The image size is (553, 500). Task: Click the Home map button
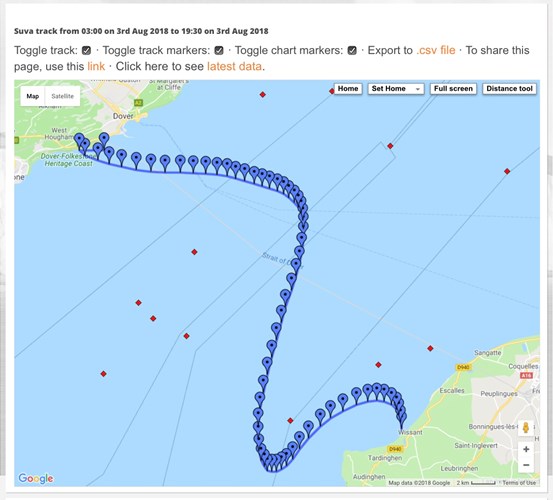pos(348,89)
